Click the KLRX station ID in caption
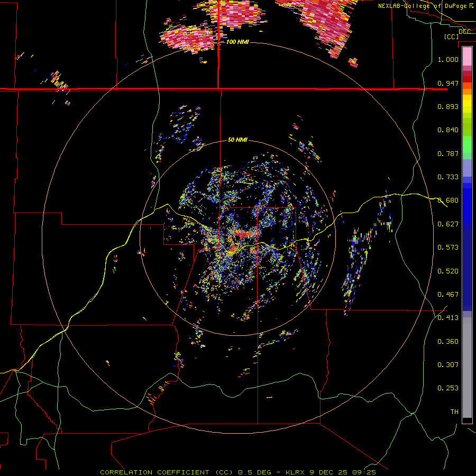This screenshot has height=476, width=476. point(296,472)
